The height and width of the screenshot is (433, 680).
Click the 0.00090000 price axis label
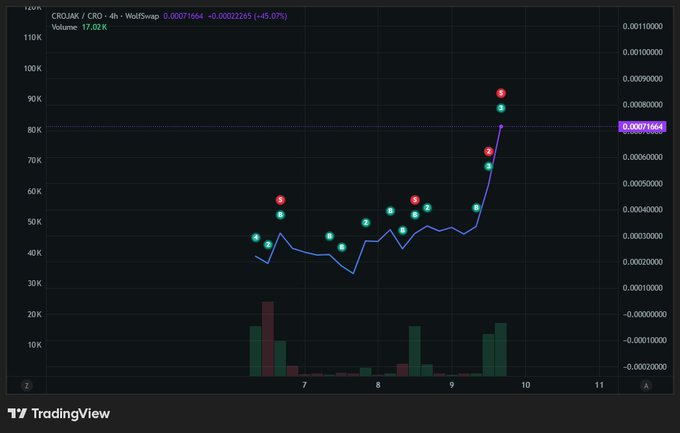(643, 79)
